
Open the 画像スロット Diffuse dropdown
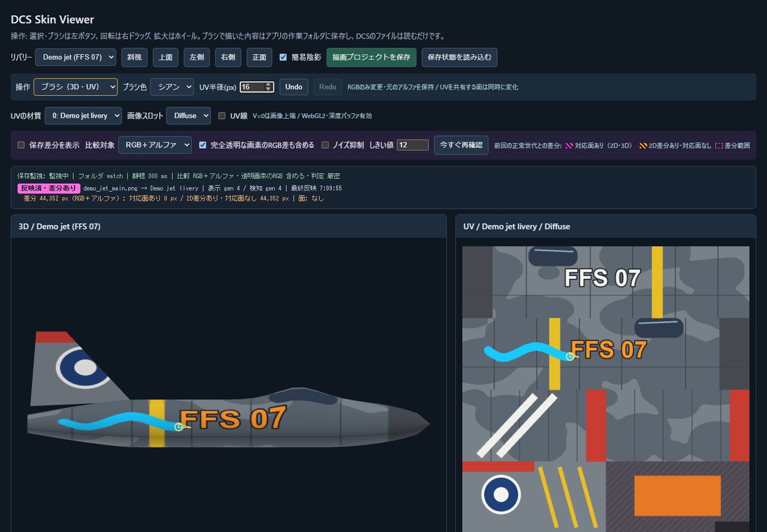(189, 116)
